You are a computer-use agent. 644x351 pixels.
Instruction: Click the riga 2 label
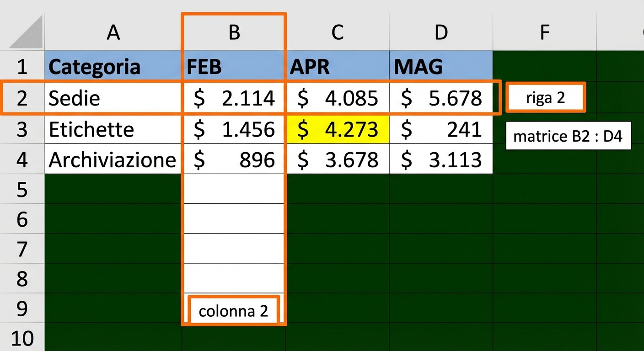pos(545,97)
